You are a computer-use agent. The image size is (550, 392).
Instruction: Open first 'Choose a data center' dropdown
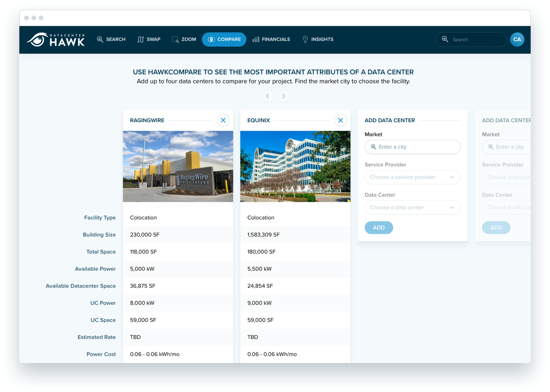413,208
